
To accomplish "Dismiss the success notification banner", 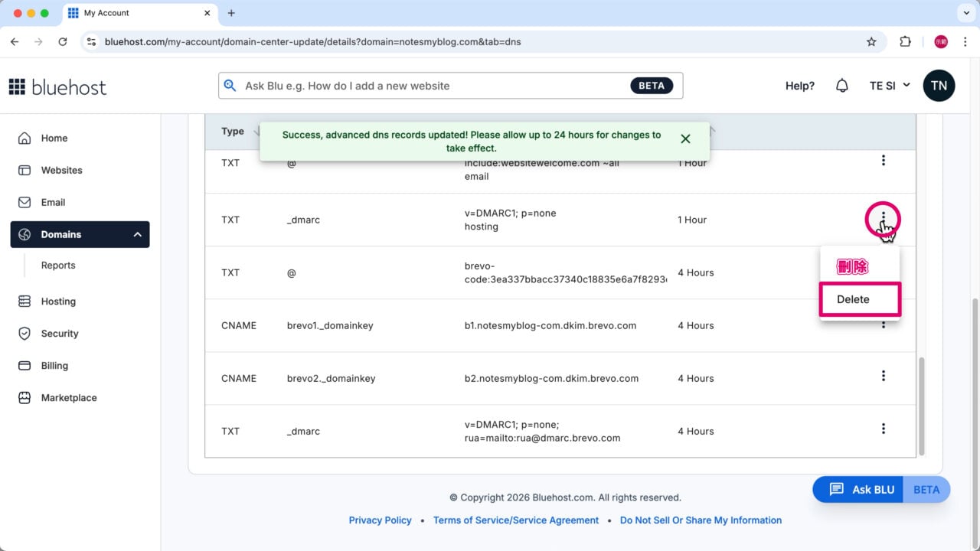I will (685, 139).
